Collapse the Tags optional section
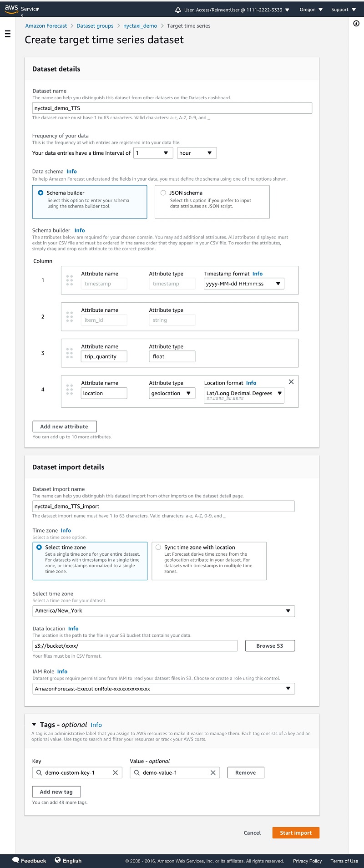Image resolution: width=364 pixels, height=868 pixels. point(34,725)
